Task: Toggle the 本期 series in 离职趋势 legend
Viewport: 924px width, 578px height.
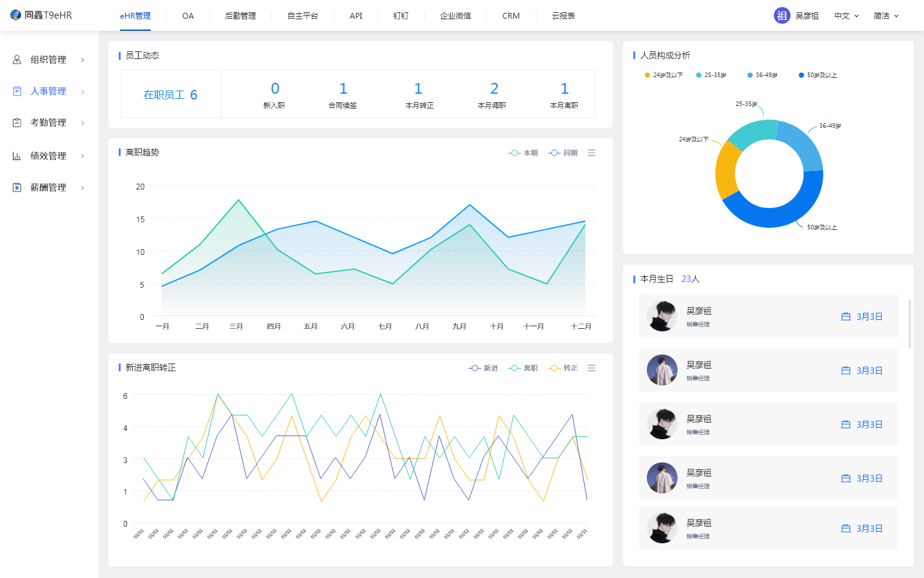Action: click(523, 152)
